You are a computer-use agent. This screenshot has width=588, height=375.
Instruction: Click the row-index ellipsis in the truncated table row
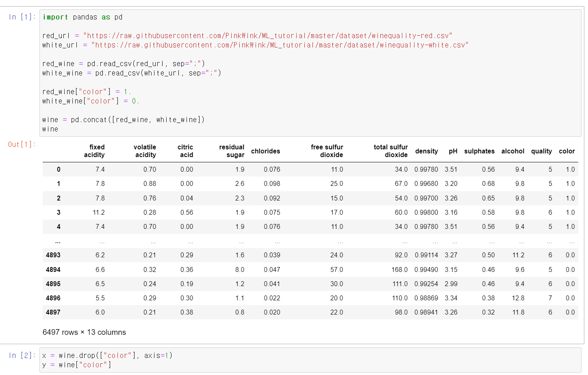click(x=58, y=241)
